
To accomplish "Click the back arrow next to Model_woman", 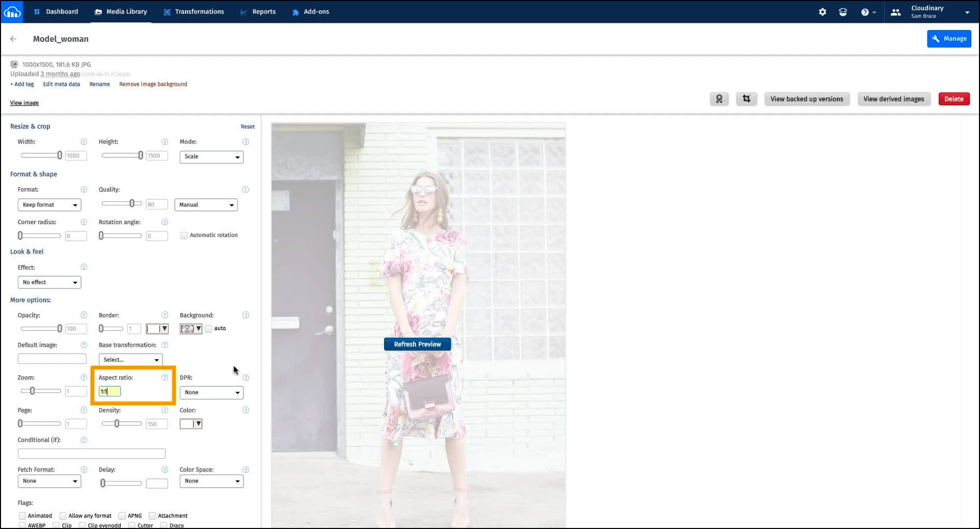I will click(x=13, y=39).
